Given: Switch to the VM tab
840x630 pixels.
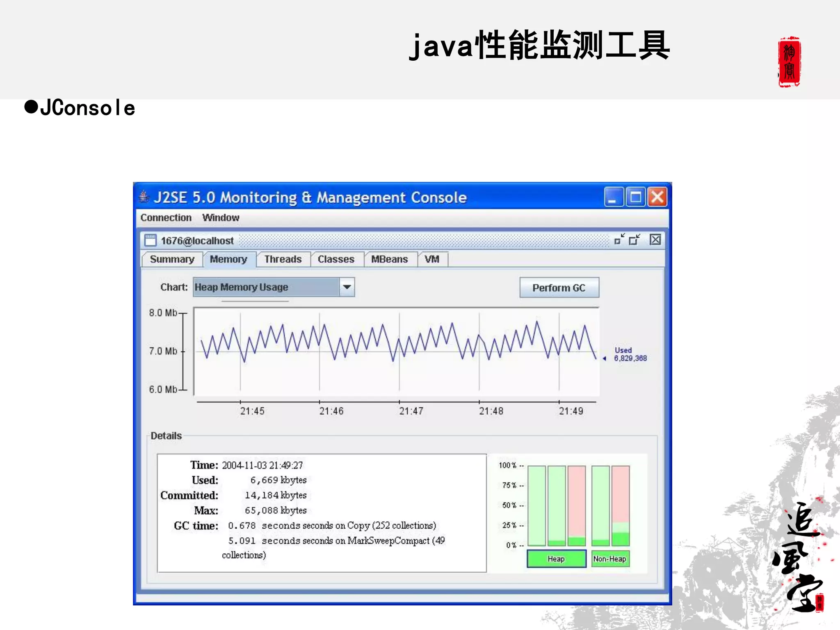Looking at the screenshot, I should [432, 259].
